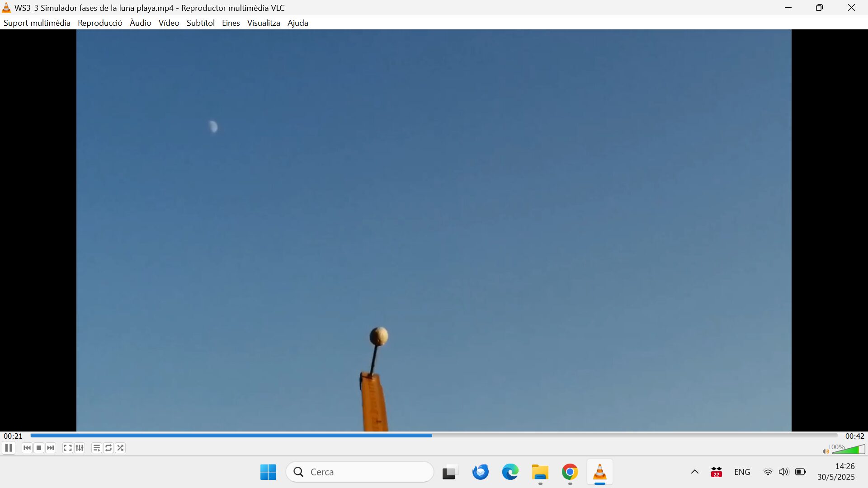Toggle fullscreen video mode
Screen dimensions: 868x488
tap(68, 448)
